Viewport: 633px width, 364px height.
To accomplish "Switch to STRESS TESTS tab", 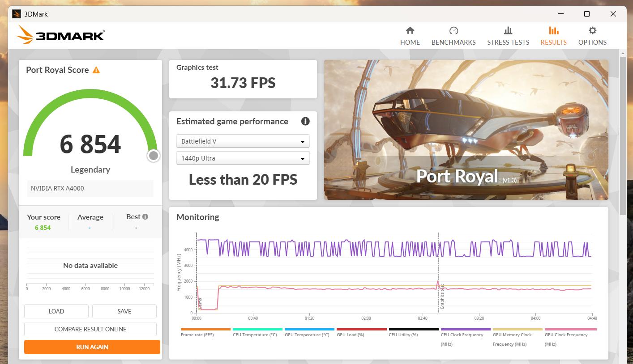I will tap(508, 36).
